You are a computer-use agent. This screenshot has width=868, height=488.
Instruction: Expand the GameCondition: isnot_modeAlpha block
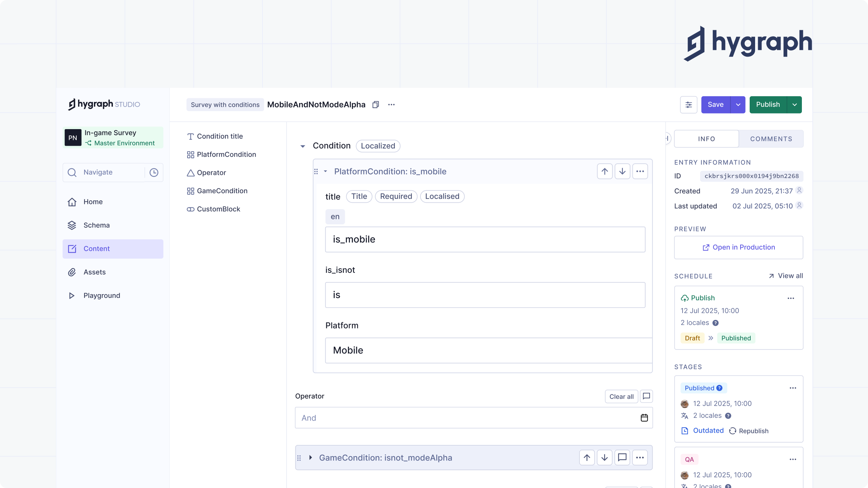[x=311, y=458]
